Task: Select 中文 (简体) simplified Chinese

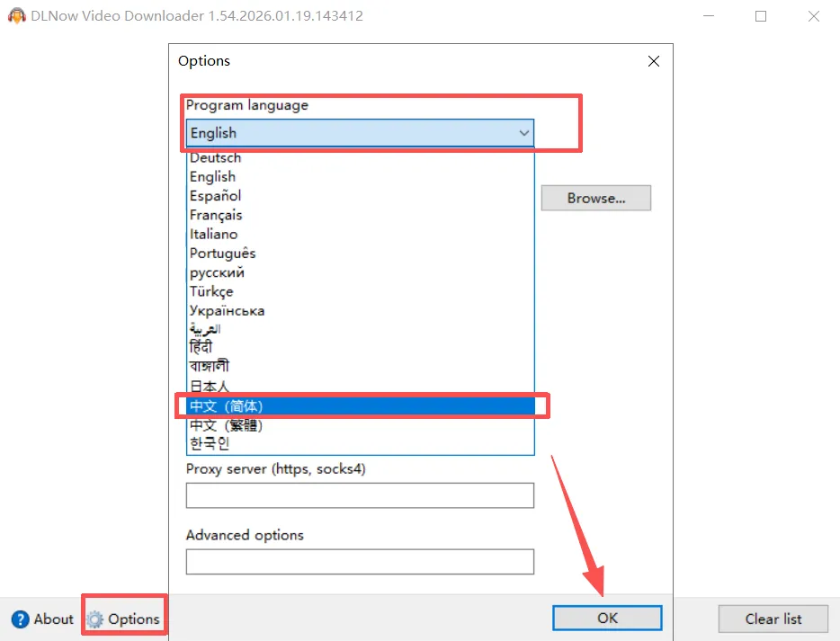Action: coord(361,406)
